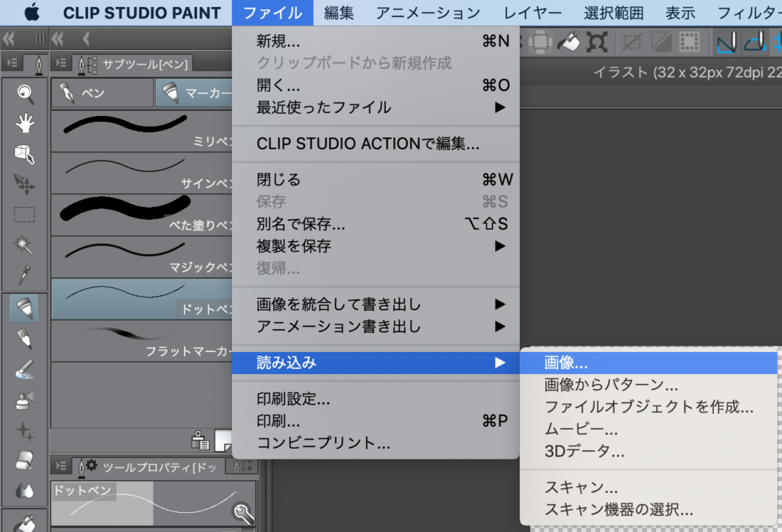The height and width of the screenshot is (532, 782).
Task: Click clipboard-style icon at bottom of Sub Tool palette
Action: pos(200,440)
